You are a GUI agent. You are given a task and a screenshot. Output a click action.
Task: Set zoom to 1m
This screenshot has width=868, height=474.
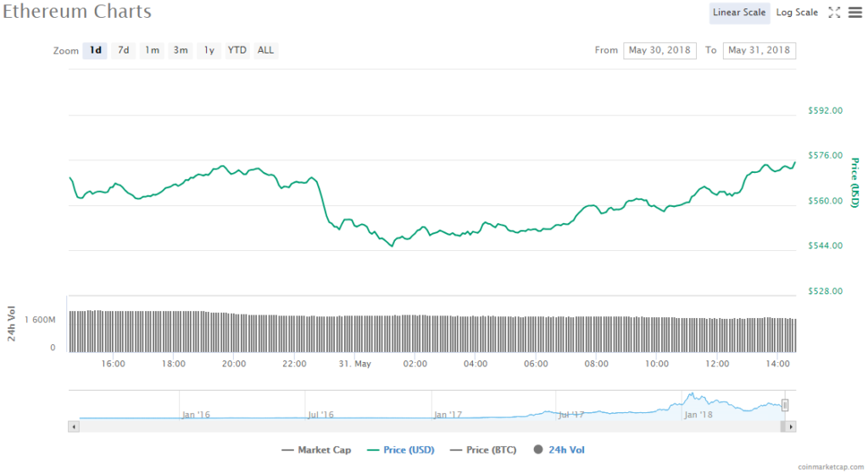pyautogui.click(x=152, y=50)
